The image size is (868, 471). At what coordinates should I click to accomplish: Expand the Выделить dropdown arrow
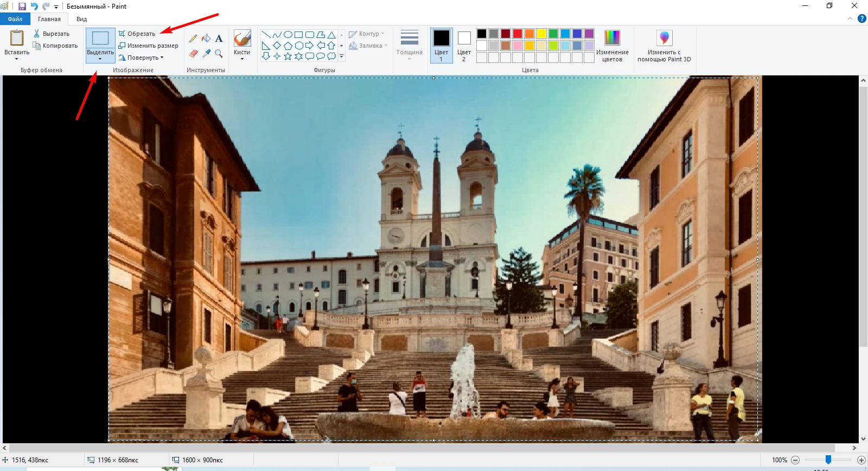coord(100,59)
